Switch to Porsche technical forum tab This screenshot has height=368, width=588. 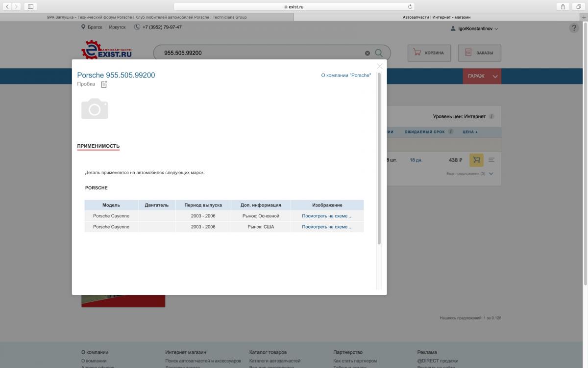(147, 17)
